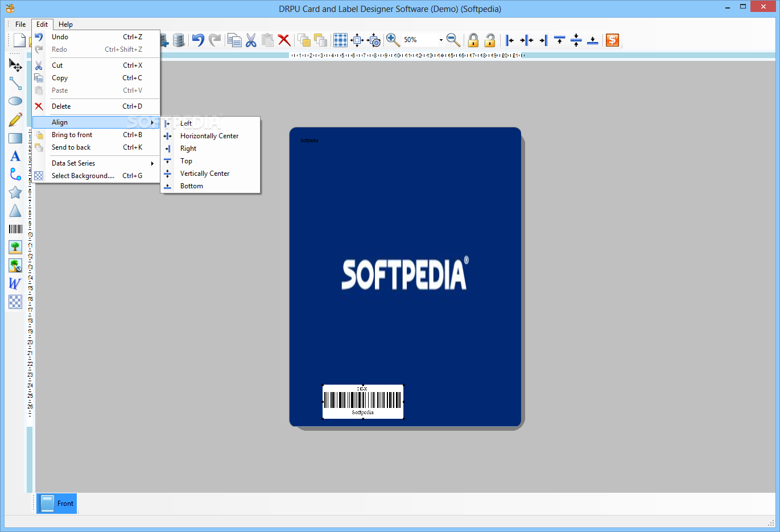780x532 pixels.
Task: Click the Zoom Out magnifier icon
Action: click(x=453, y=40)
